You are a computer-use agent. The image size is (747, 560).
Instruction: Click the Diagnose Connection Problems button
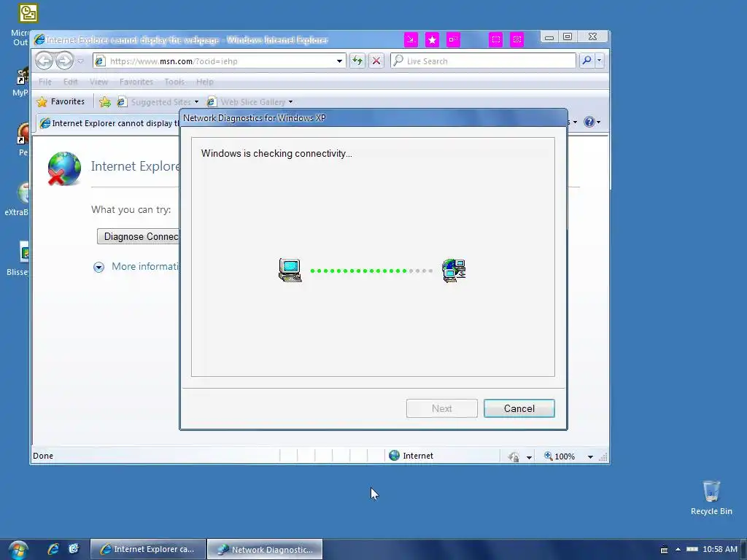[139, 237]
